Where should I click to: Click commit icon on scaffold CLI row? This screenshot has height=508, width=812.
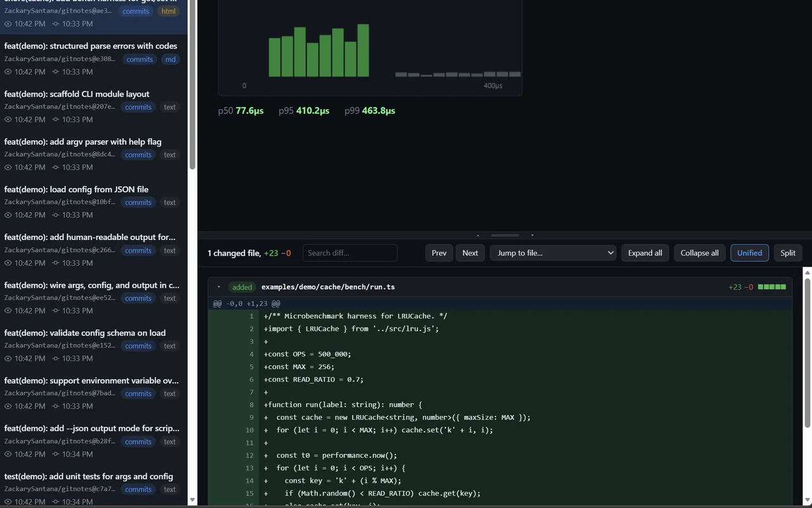pos(56,119)
